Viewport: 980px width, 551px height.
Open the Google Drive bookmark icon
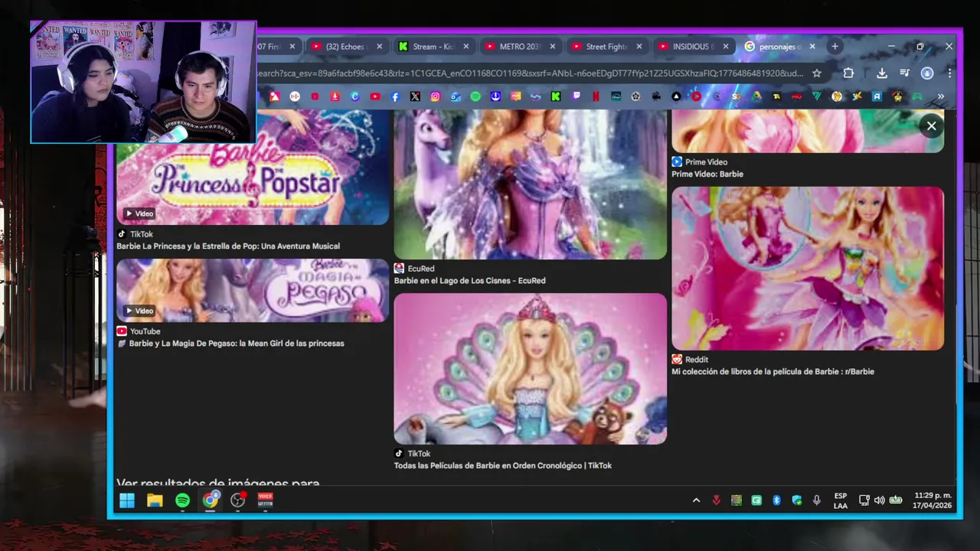click(756, 96)
